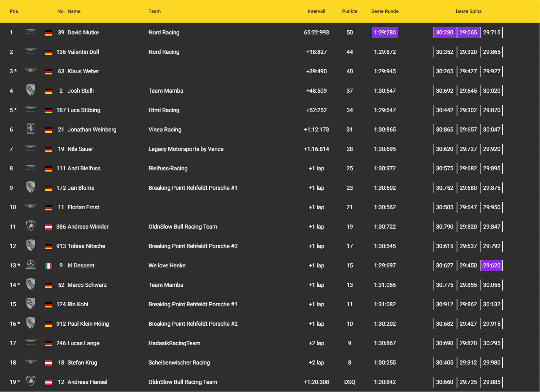
Task: Click the Aston Martin logo beside David Mutke
Action: pos(31,32)
